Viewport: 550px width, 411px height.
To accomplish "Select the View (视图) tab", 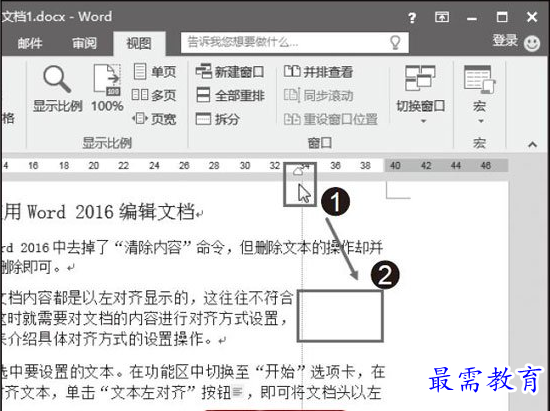I will [139, 43].
